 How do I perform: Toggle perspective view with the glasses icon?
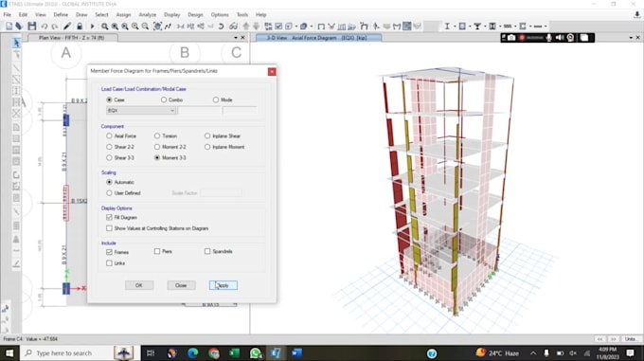pos(233,27)
